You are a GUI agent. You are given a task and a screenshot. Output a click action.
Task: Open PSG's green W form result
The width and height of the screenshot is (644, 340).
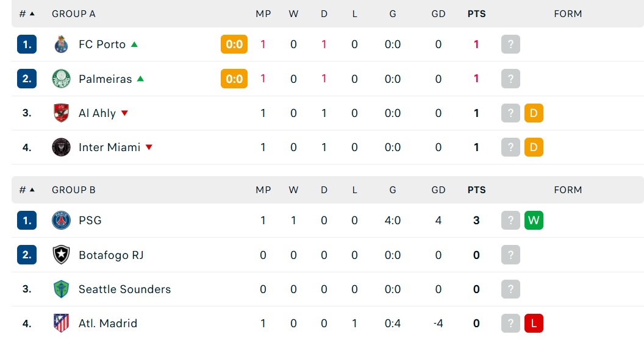(534, 220)
